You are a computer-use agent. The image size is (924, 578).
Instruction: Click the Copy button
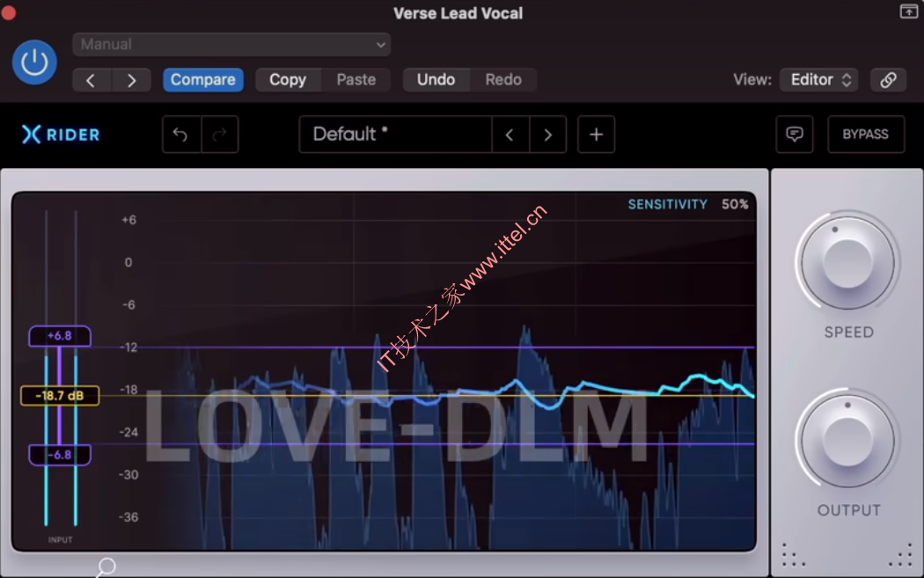click(288, 80)
